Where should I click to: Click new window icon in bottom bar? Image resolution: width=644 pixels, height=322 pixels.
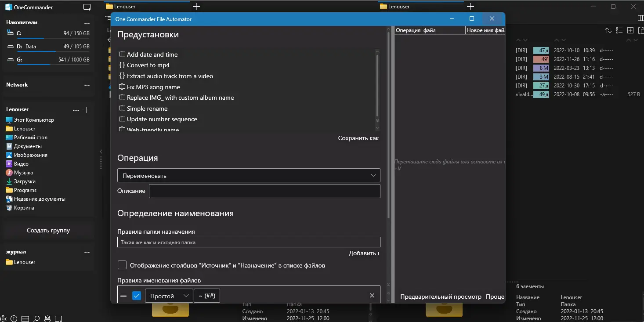click(58, 318)
